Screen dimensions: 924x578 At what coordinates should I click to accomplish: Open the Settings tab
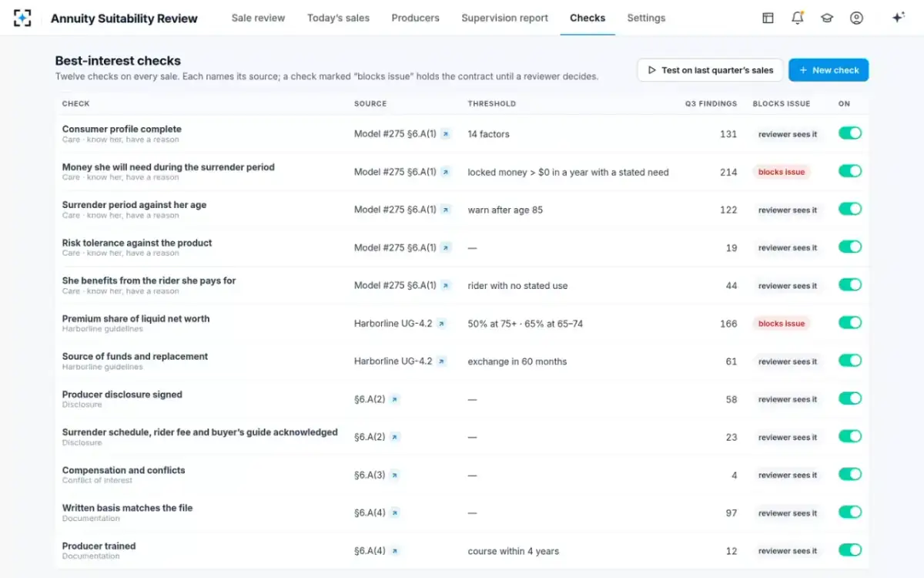(x=646, y=18)
